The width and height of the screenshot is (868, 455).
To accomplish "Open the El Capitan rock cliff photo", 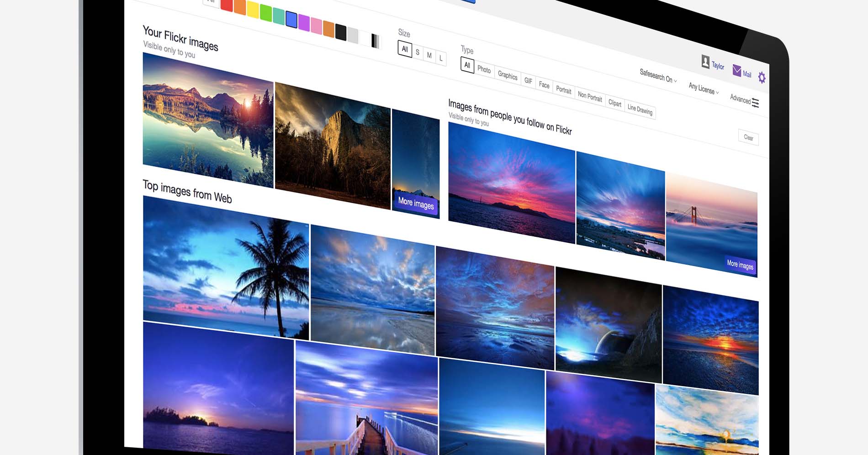I will 333,146.
